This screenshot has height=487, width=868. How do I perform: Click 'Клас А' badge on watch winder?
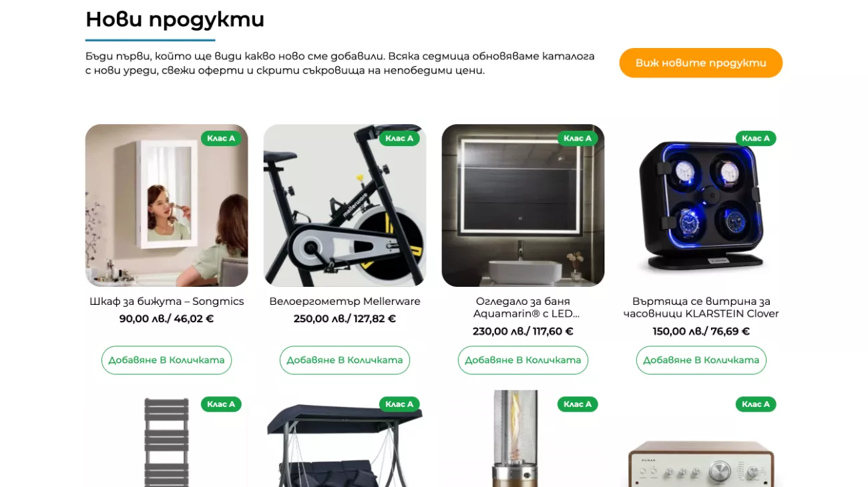(x=756, y=139)
